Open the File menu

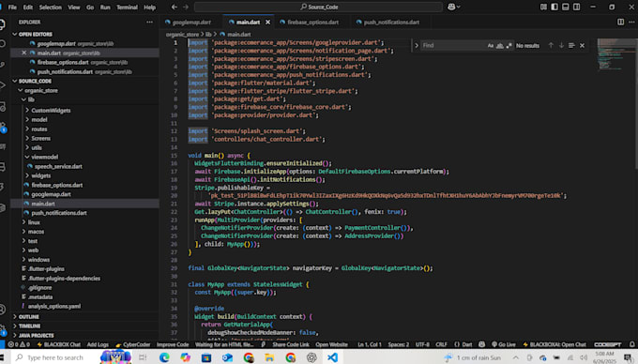pyautogui.click(x=12, y=7)
